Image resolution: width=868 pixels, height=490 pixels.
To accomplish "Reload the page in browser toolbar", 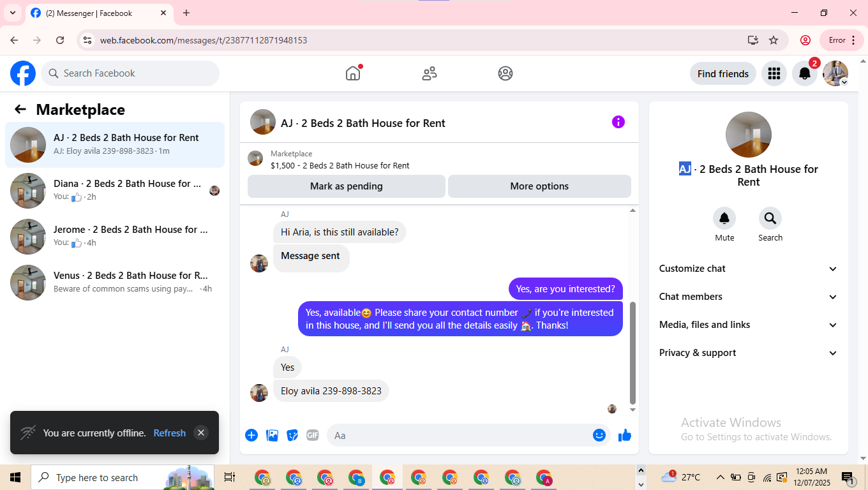I will click(60, 40).
